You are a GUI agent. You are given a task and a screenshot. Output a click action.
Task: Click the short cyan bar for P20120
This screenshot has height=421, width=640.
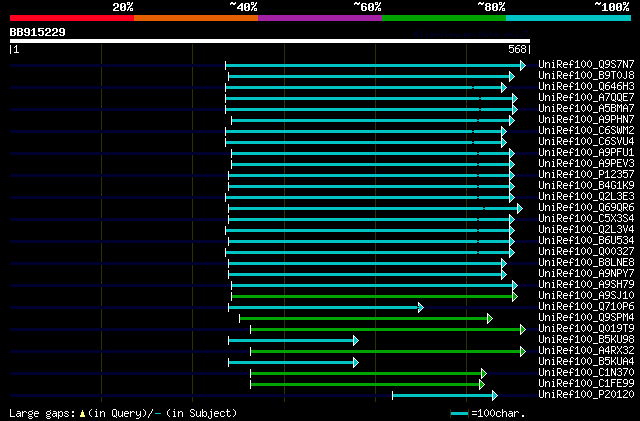[445, 395]
